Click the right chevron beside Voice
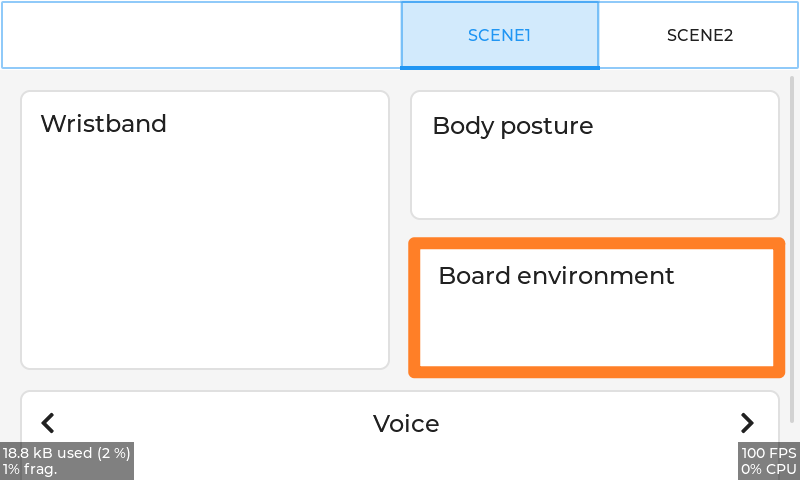 pos(747,423)
